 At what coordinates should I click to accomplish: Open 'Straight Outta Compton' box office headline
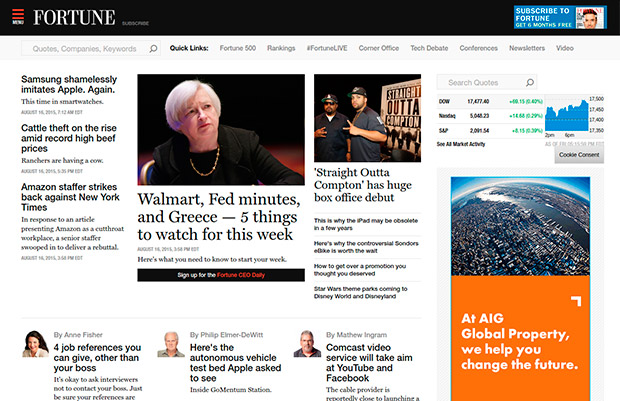[363, 185]
